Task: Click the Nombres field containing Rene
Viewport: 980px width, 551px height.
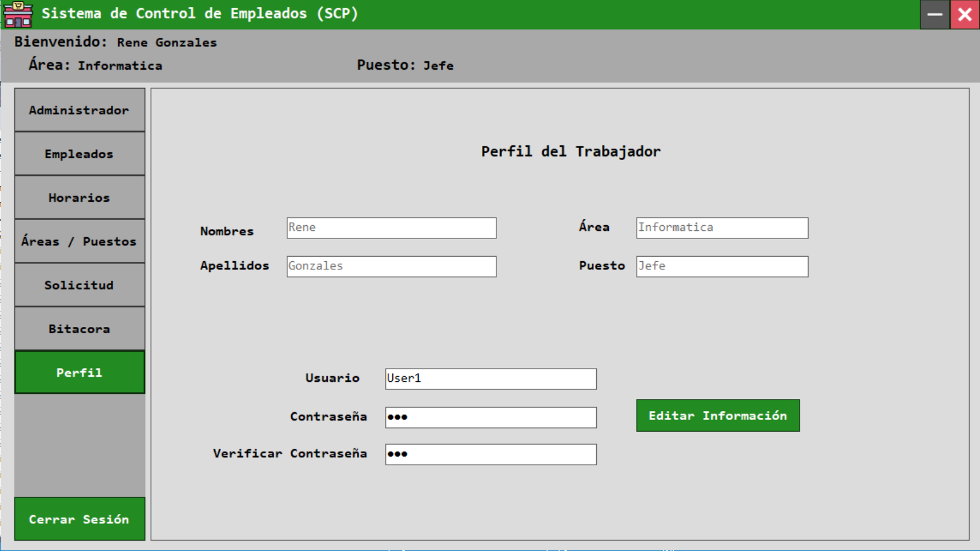Action: pos(391,227)
